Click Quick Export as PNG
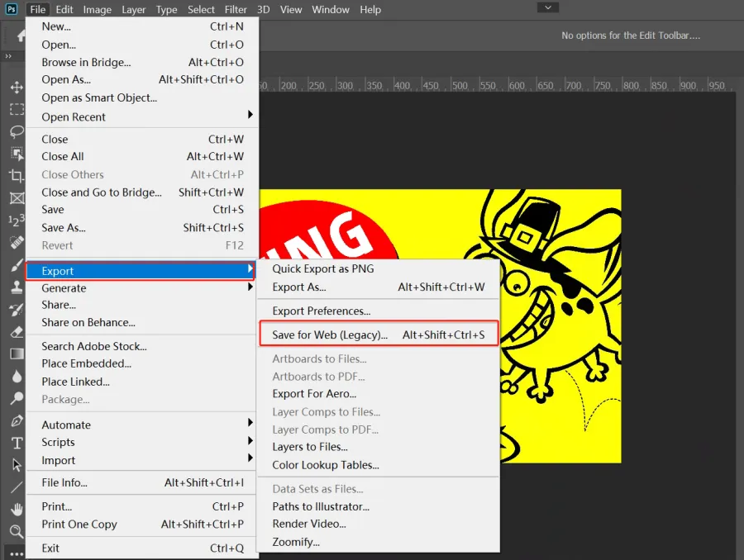The image size is (744, 560). click(323, 268)
